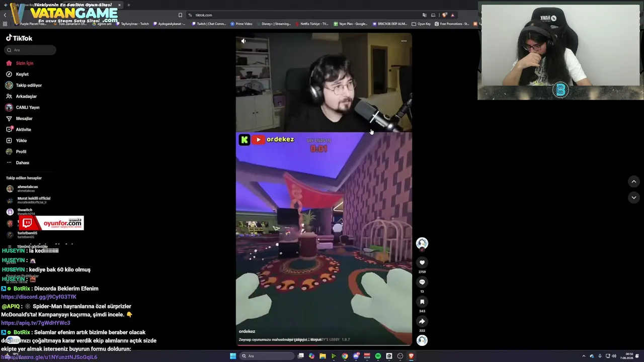This screenshot has height=362, width=644.
Task: Open the Windows Start menu
Action: [233, 356]
